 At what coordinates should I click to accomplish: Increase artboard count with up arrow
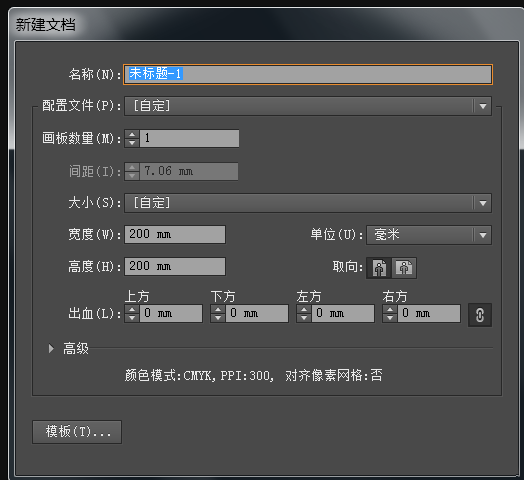point(132,134)
